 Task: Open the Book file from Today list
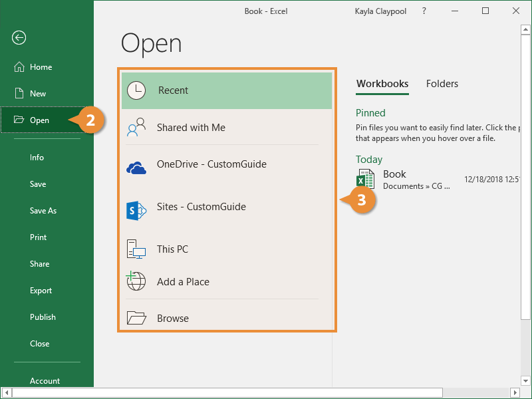click(x=394, y=174)
